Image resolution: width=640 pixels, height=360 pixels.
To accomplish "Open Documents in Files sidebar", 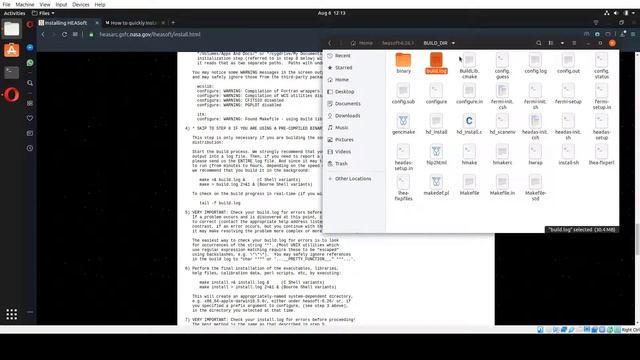I will click(354, 104).
